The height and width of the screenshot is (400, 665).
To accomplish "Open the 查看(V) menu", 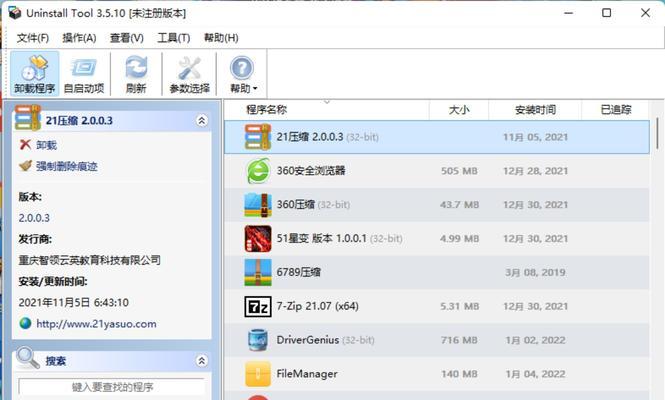I will click(x=127, y=38).
